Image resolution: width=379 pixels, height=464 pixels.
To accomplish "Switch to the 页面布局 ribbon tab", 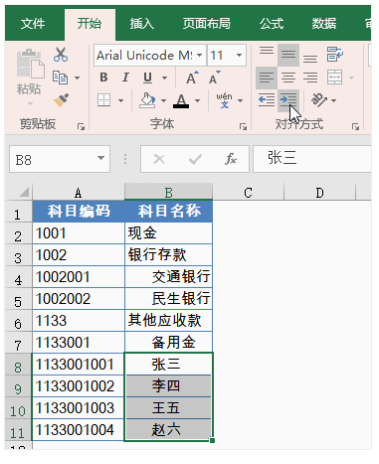I will point(207,24).
